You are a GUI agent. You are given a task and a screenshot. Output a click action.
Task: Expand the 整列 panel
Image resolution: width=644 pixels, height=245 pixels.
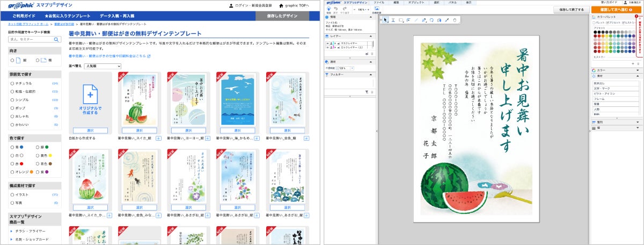coord(638,122)
